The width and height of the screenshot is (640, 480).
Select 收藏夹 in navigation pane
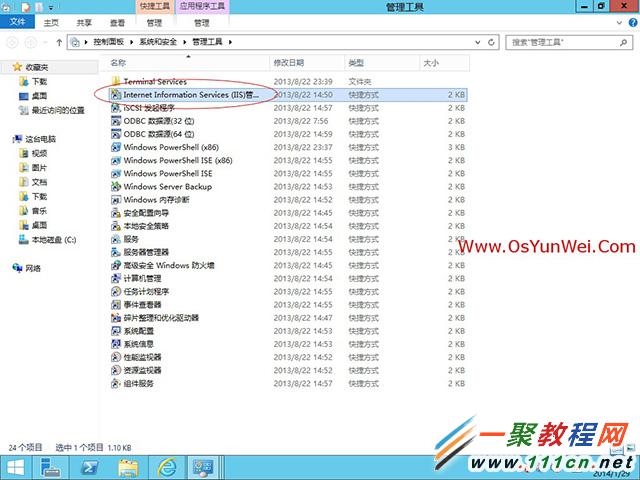(x=37, y=67)
